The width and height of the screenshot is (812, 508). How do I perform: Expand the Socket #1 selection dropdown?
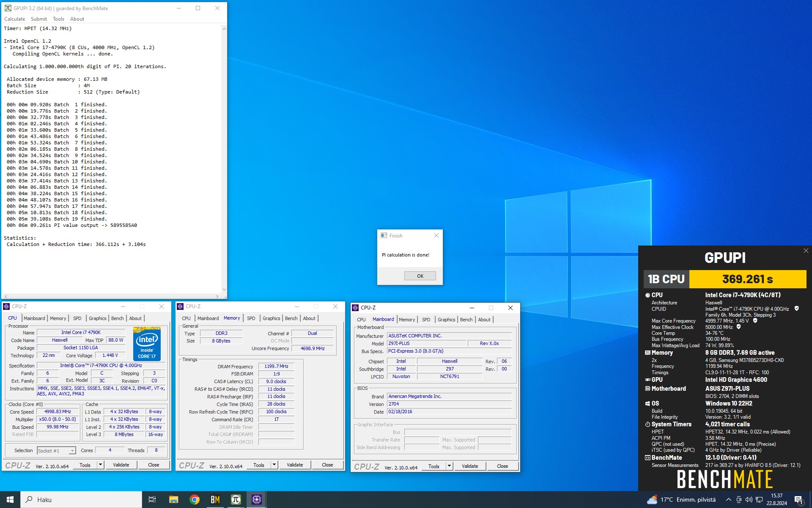click(72, 451)
